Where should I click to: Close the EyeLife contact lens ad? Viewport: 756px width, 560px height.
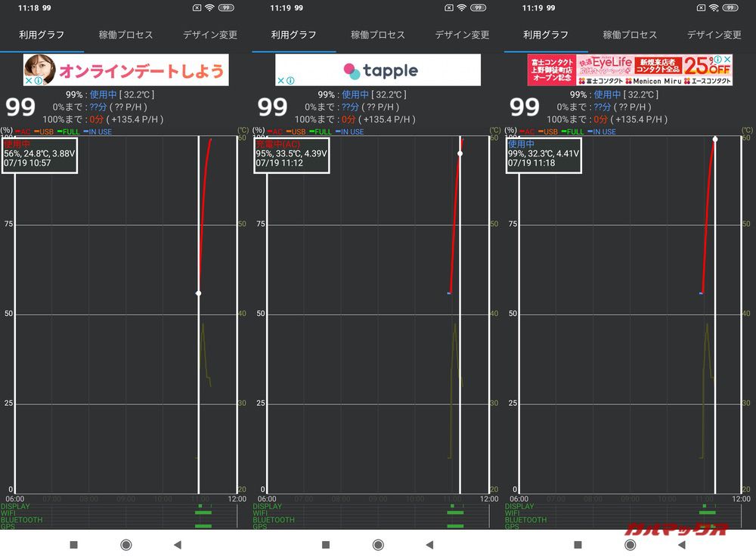point(727,60)
